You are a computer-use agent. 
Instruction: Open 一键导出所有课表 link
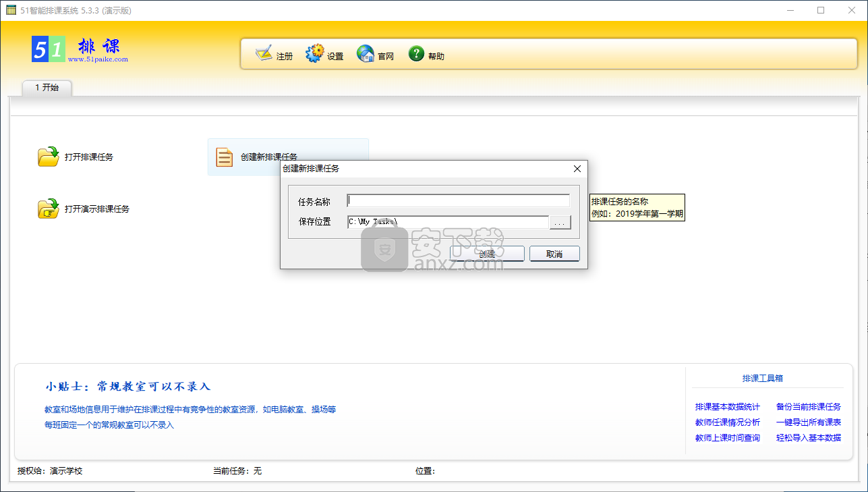(x=809, y=422)
